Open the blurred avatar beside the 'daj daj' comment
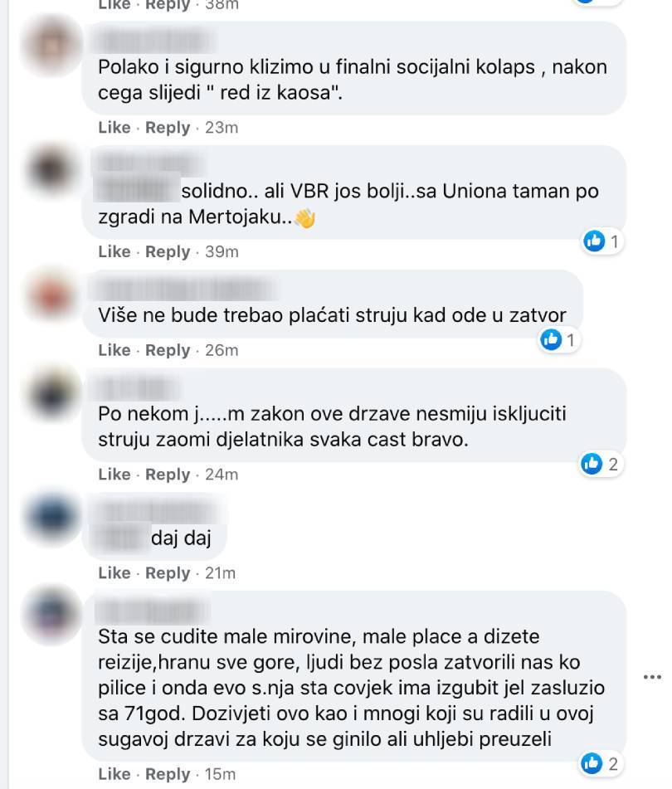This screenshot has height=789, width=672. point(52,517)
